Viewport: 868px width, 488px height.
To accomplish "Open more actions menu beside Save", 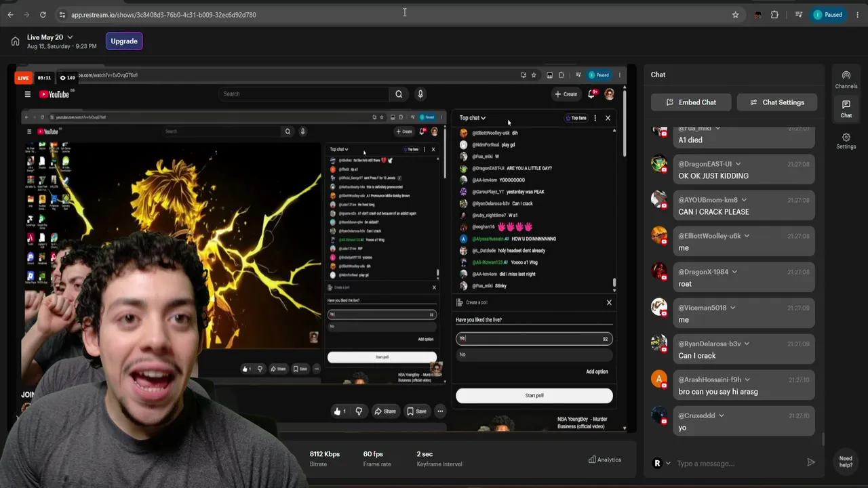I will coord(440,411).
